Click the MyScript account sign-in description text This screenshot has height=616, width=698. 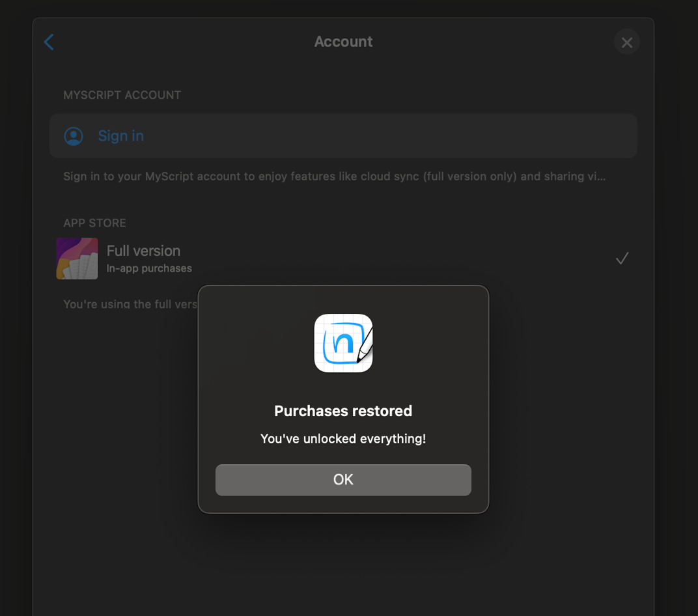tap(334, 176)
